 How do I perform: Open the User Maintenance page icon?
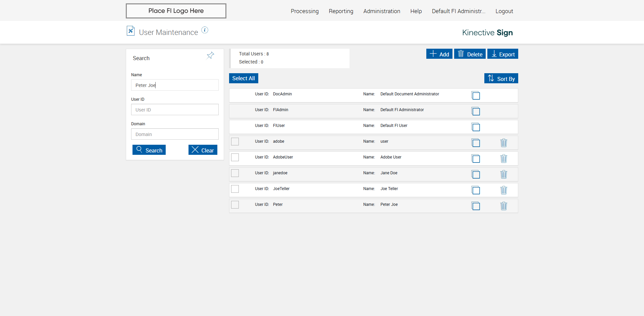point(130,31)
